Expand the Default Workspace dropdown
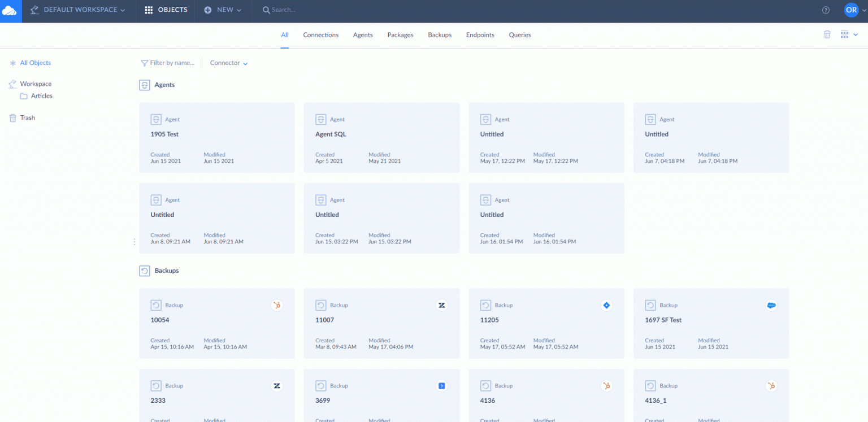Screen dimensions: 868x422 (79, 10)
